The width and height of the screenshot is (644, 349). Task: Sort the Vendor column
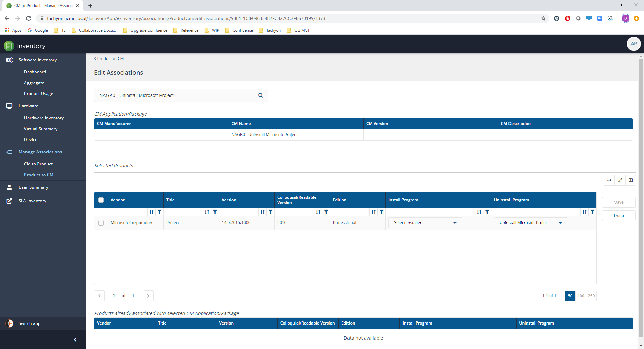click(152, 212)
